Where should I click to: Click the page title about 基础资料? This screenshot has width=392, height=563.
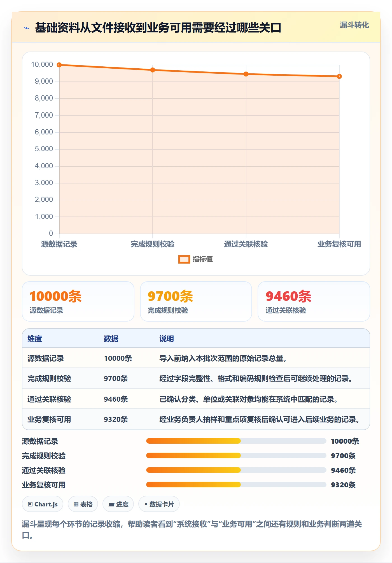(158, 28)
